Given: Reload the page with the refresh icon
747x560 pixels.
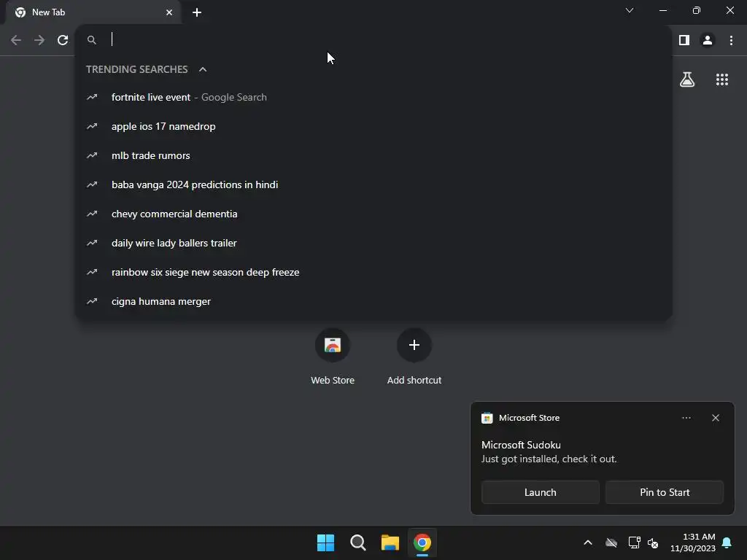Looking at the screenshot, I should [63, 41].
